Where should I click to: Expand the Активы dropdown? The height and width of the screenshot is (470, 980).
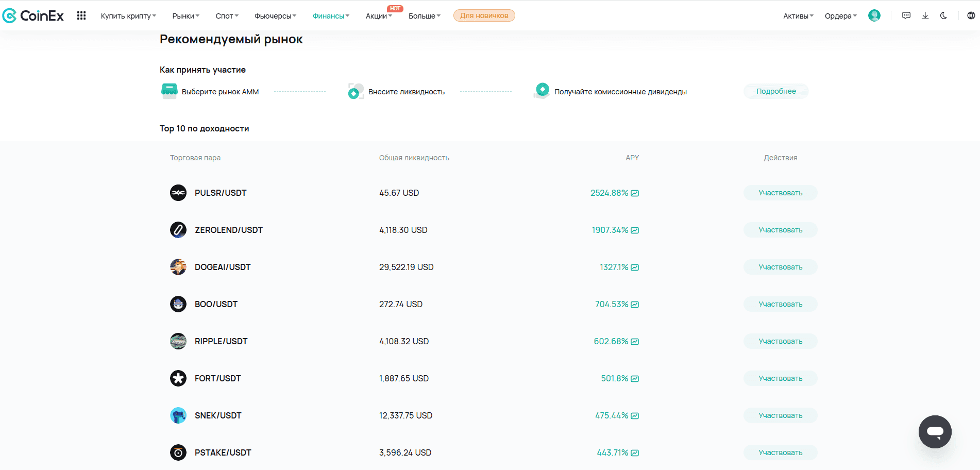click(799, 16)
